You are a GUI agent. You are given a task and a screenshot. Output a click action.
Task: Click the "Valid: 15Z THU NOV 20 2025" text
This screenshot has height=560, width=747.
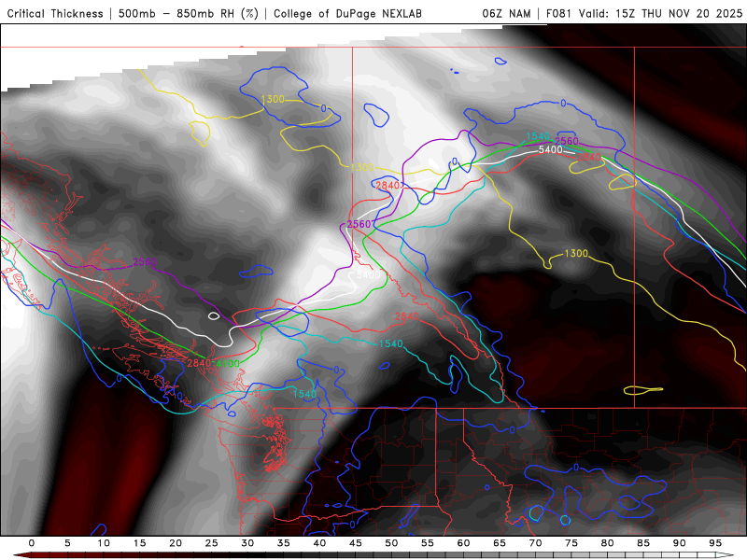pos(661,14)
